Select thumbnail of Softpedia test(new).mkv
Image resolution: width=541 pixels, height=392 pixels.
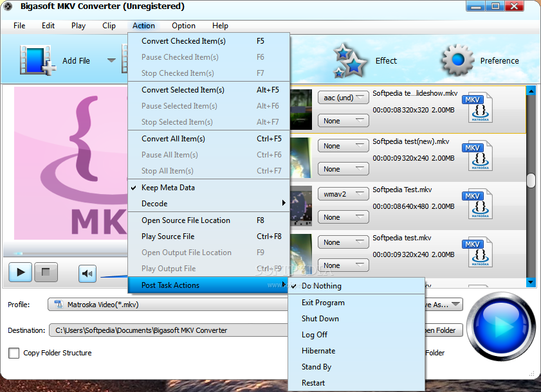[x=301, y=157]
